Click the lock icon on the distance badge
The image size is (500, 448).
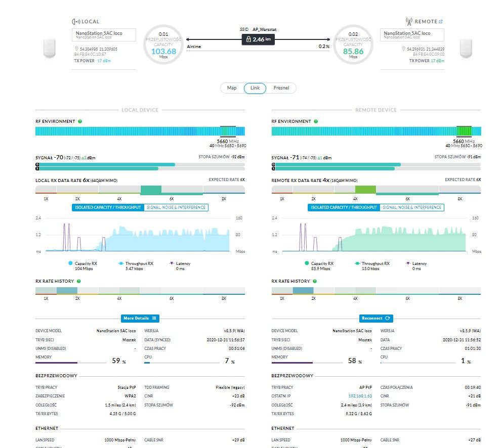(248, 39)
